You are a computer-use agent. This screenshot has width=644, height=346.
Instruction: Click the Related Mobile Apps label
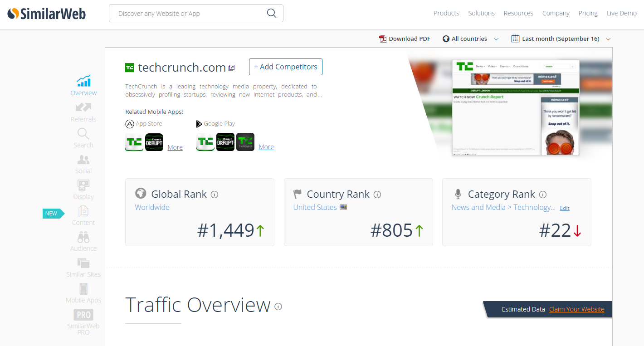(154, 112)
